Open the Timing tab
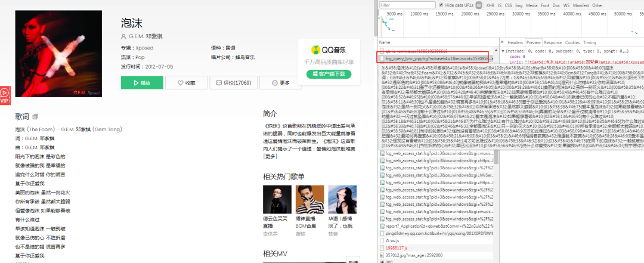 pyautogui.click(x=589, y=42)
